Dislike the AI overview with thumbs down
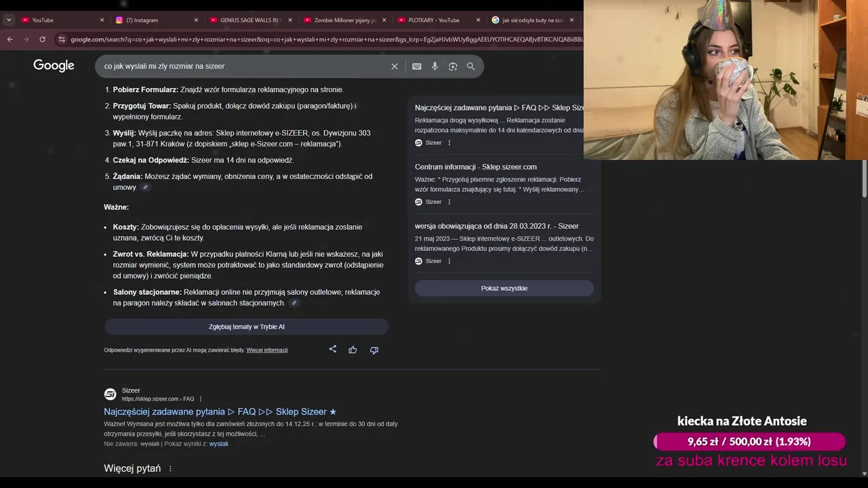The image size is (868, 488). tap(374, 350)
